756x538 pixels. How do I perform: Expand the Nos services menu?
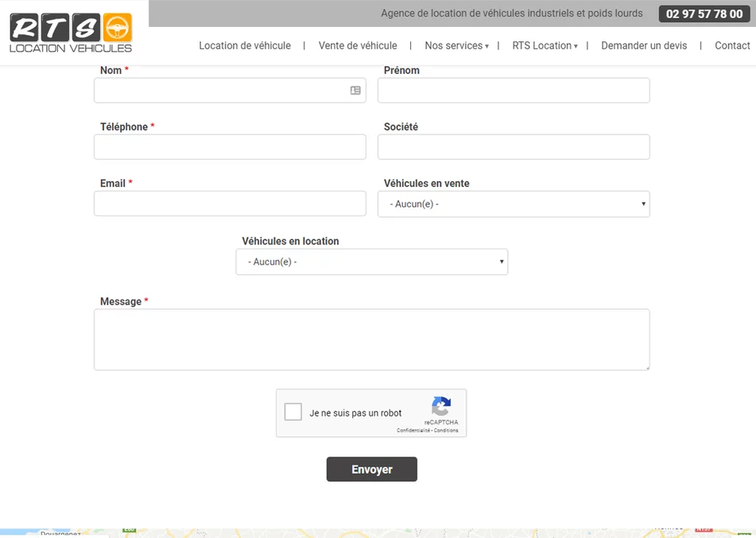pos(456,46)
